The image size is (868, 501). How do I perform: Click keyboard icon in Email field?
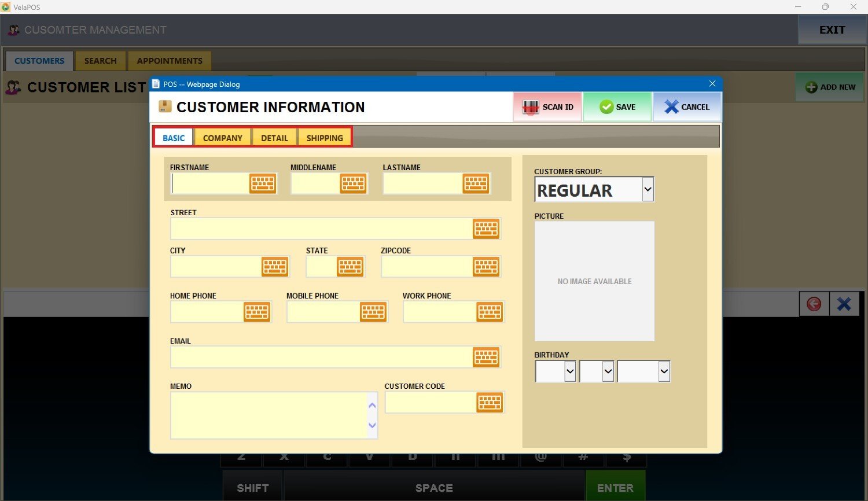pyautogui.click(x=486, y=358)
